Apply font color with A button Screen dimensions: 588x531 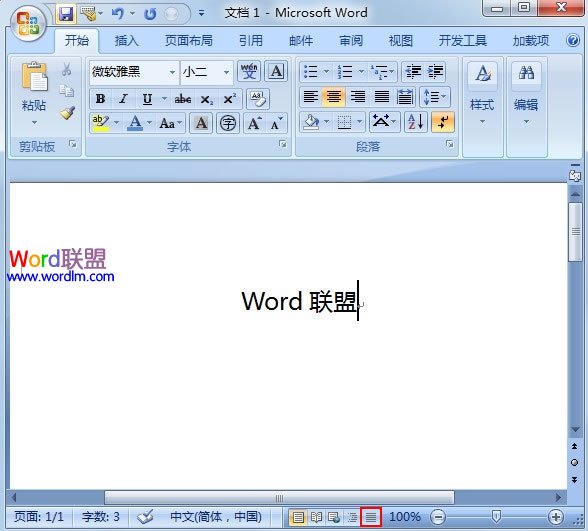pyautogui.click(x=135, y=123)
